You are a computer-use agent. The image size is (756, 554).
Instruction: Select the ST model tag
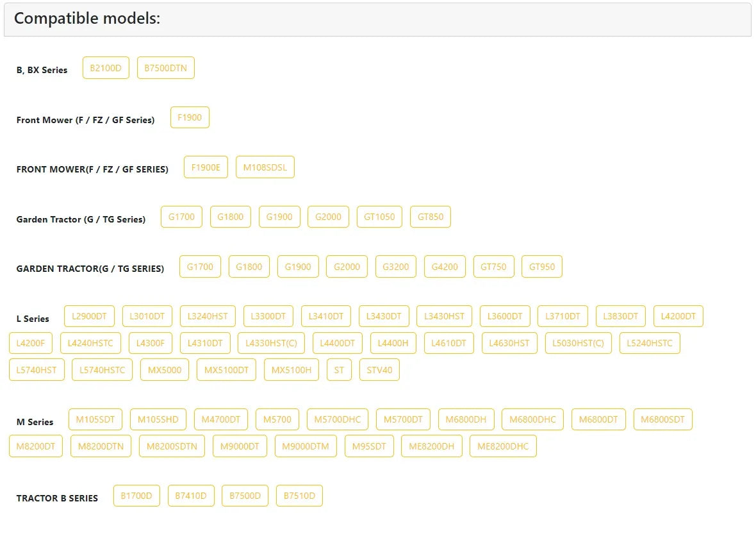[339, 370]
